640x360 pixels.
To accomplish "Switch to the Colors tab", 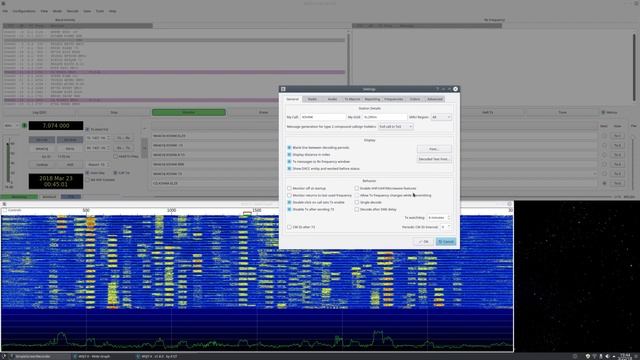I will click(x=415, y=99).
